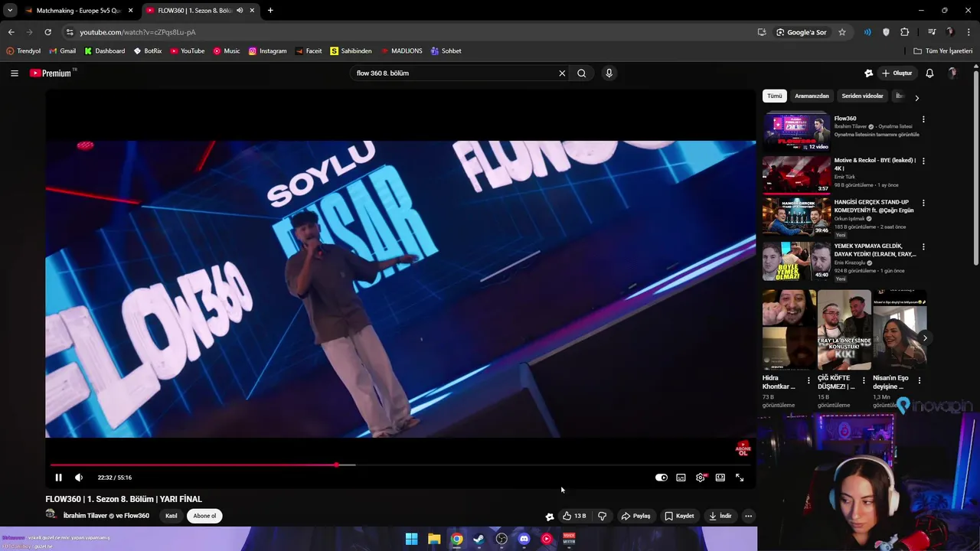
Task: Click the Ask sparkle icon beside the like button
Action: tap(550, 516)
